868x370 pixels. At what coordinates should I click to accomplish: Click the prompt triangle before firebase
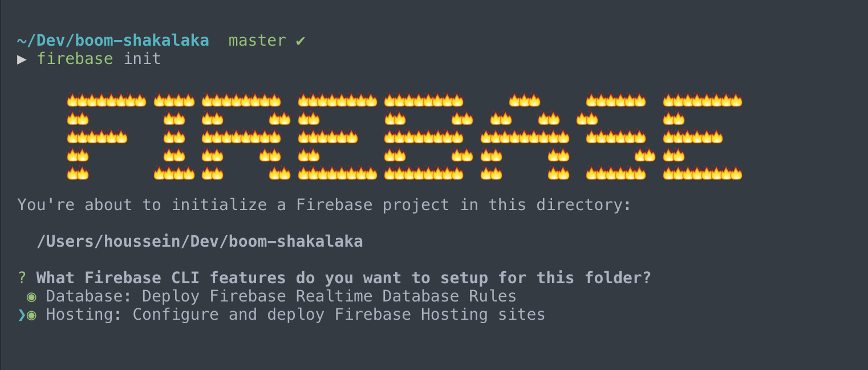click(x=22, y=59)
